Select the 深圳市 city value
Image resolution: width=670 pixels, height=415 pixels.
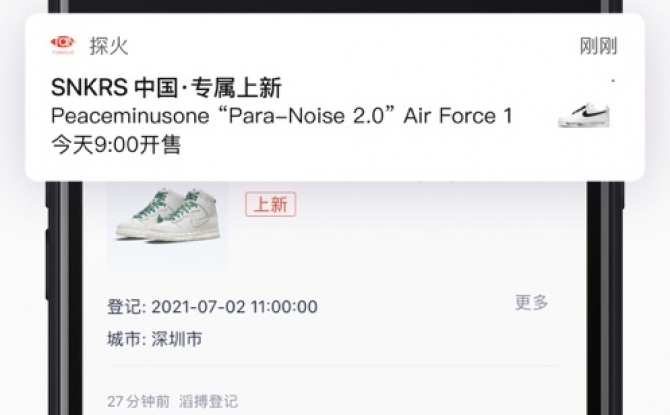(176, 339)
